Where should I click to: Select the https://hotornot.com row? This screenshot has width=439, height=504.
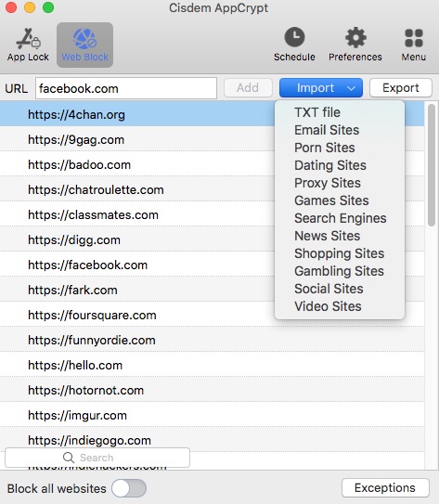point(212,390)
